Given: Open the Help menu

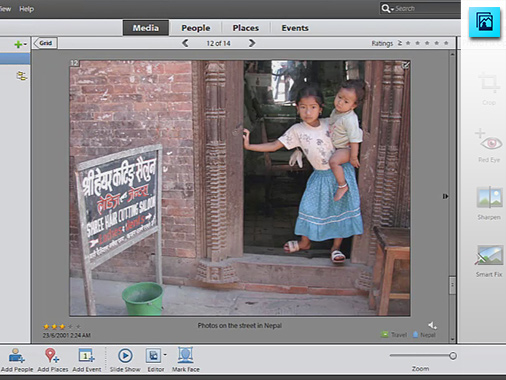Looking at the screenshot, I should click(26, 9).
